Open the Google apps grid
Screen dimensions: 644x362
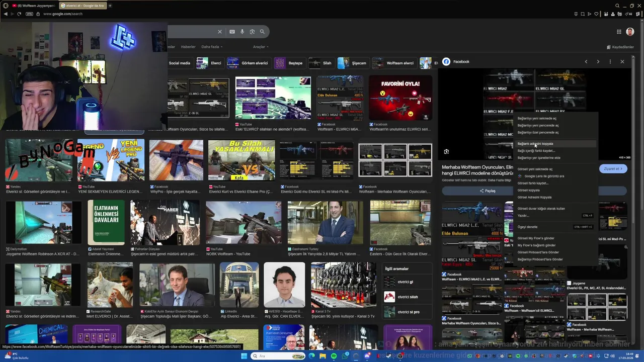click(x=619, y=32)
